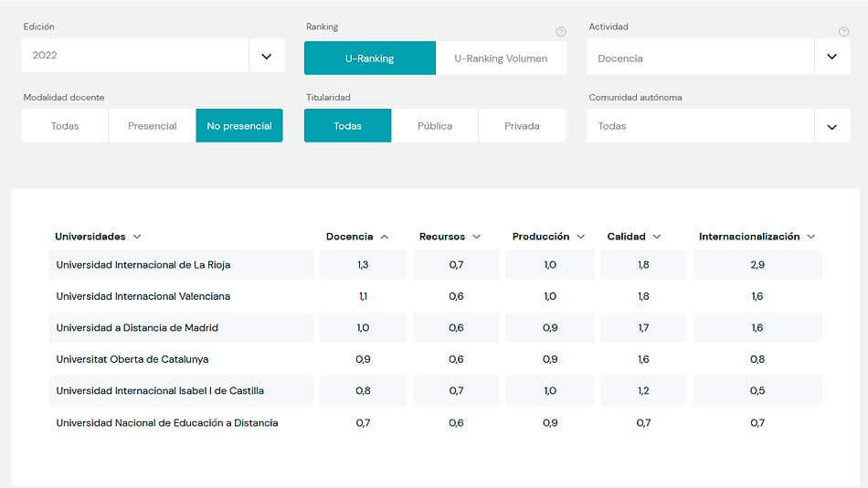Click the Titularidad label

pos(328,98)
